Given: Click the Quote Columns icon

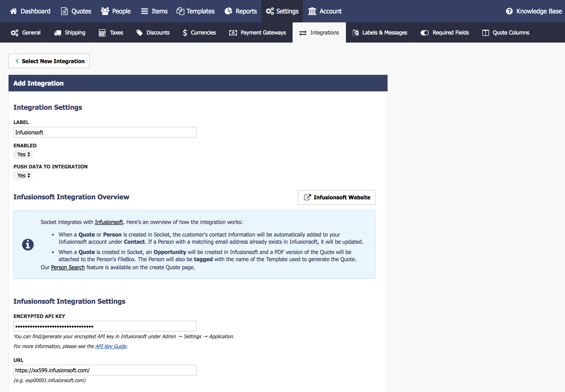Looking at the screenshot, I should tap(486, 33).
